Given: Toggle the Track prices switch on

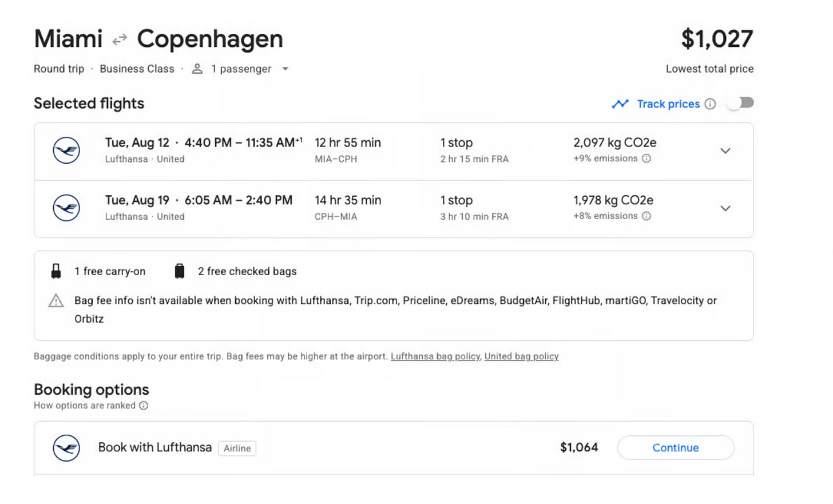Looking at the screenshot, I should pyautogui.click(x=741, y=103).
